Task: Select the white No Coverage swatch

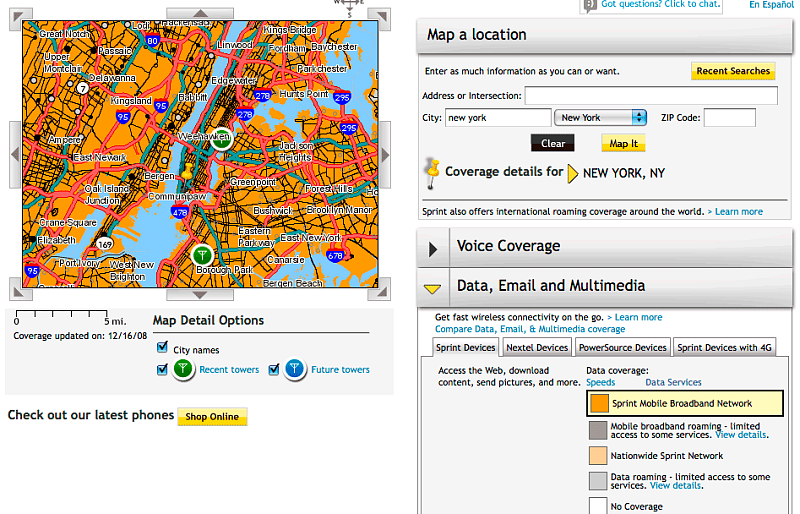Action: (x=598, y=505)
